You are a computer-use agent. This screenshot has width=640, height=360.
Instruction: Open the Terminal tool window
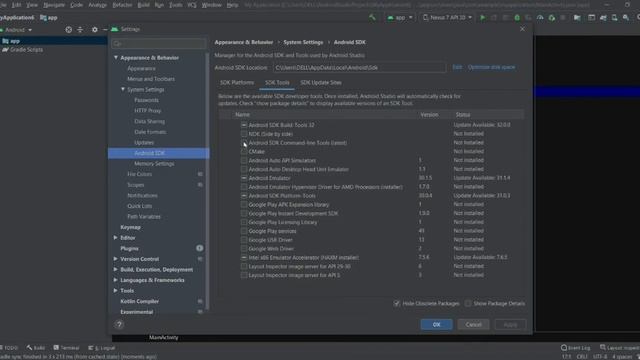pos(66,348)
